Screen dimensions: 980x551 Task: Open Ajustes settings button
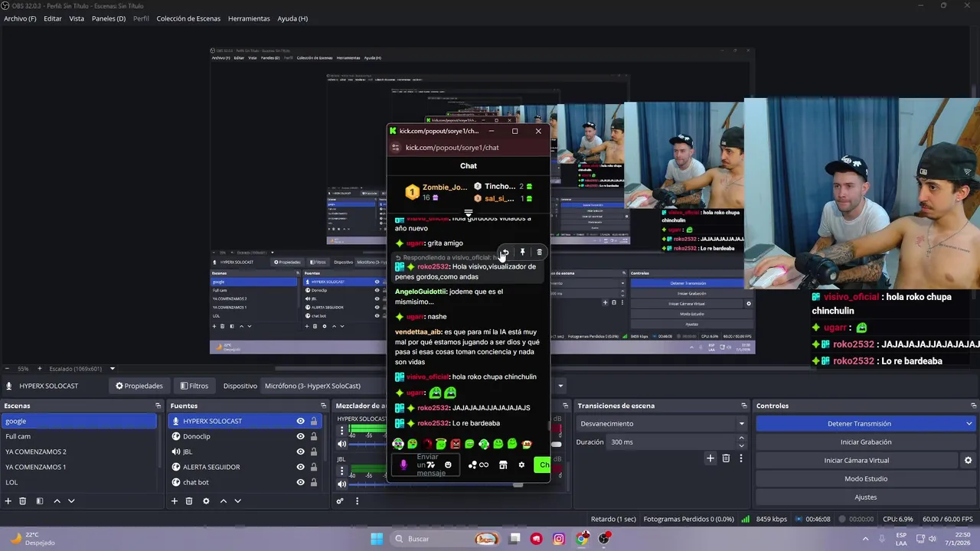coord(865,497)
